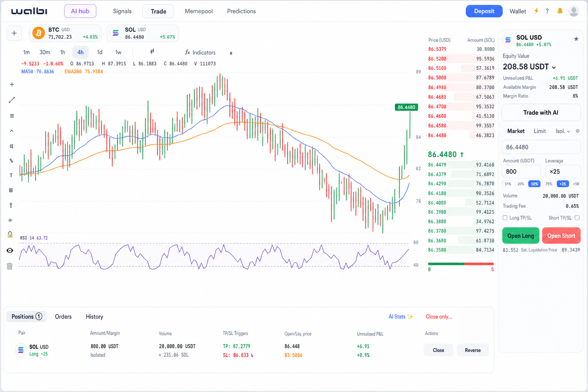Click the 86.5379 ask price row
The image size is (588, 392).
tap(461, 49)
